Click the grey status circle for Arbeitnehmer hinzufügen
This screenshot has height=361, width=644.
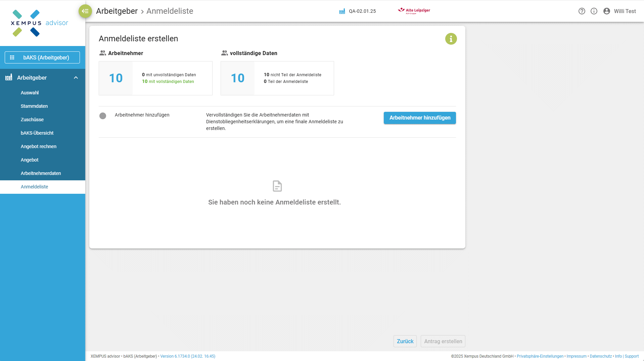click(x=103, y=116)
